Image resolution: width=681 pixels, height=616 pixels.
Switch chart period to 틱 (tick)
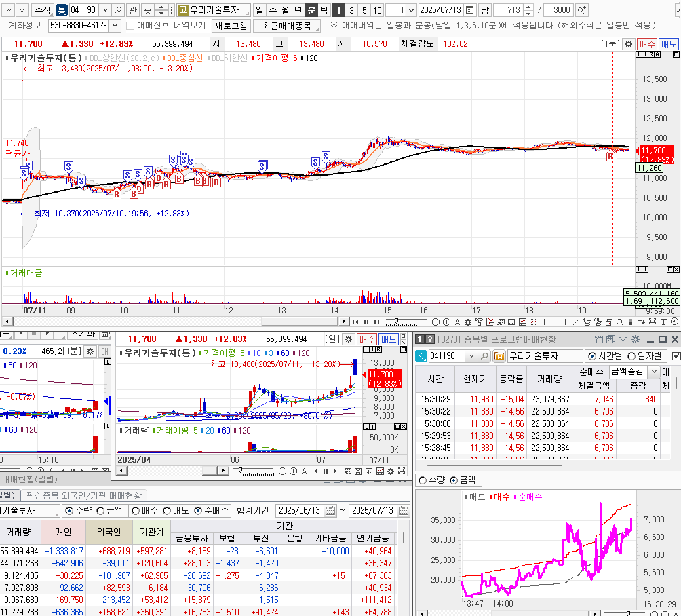tap(324, 9)
